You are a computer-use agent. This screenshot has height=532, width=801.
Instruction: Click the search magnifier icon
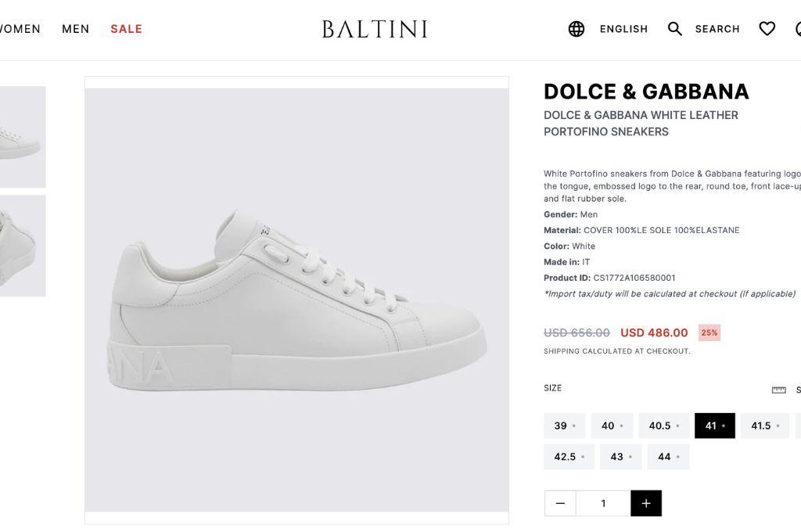[x=675, y=29]
